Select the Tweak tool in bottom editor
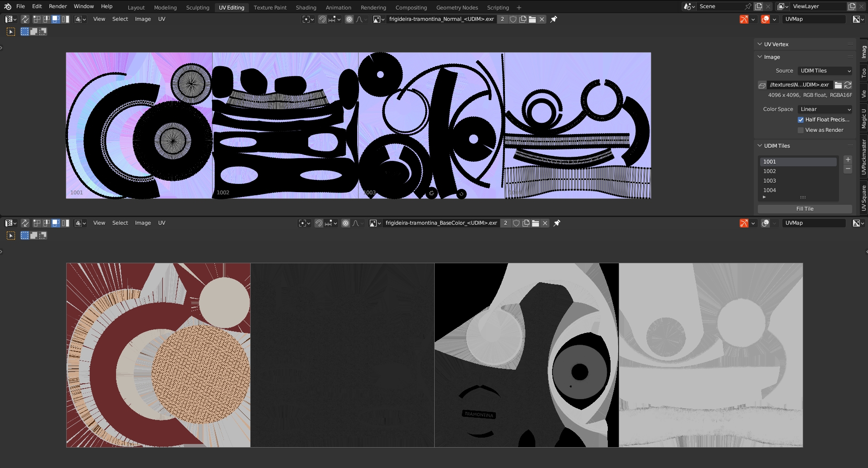Screen dimensions: 868x468 tap(11, 236)
